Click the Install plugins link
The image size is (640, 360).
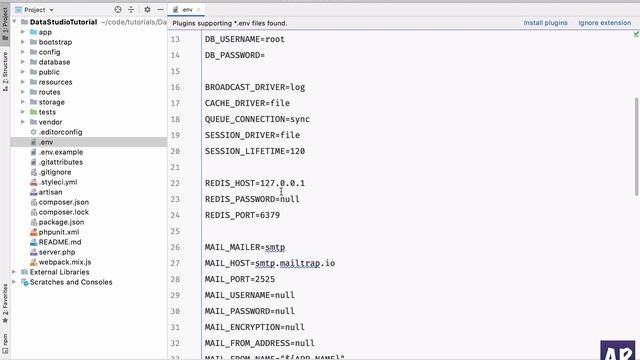[545, 23]
